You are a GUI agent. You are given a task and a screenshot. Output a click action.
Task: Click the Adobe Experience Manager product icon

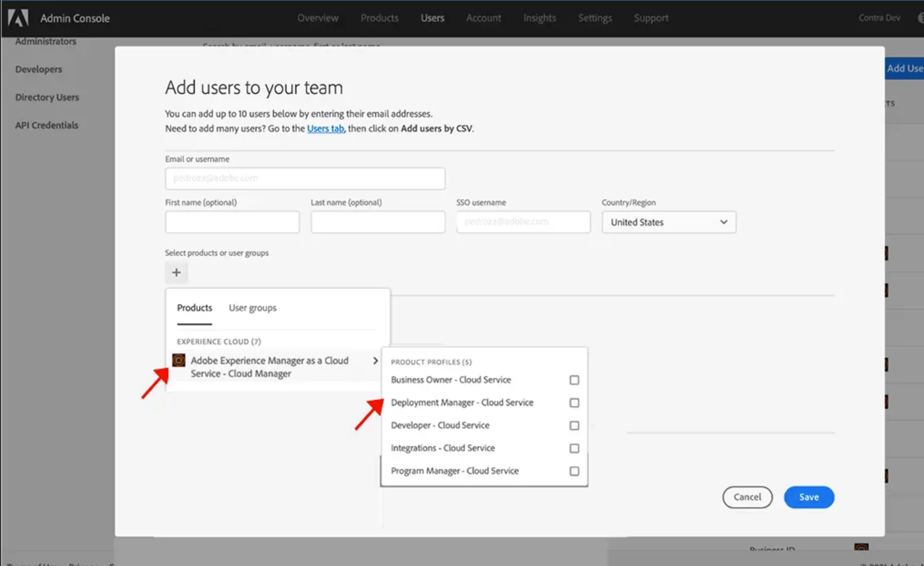click(x=179, y=360)
